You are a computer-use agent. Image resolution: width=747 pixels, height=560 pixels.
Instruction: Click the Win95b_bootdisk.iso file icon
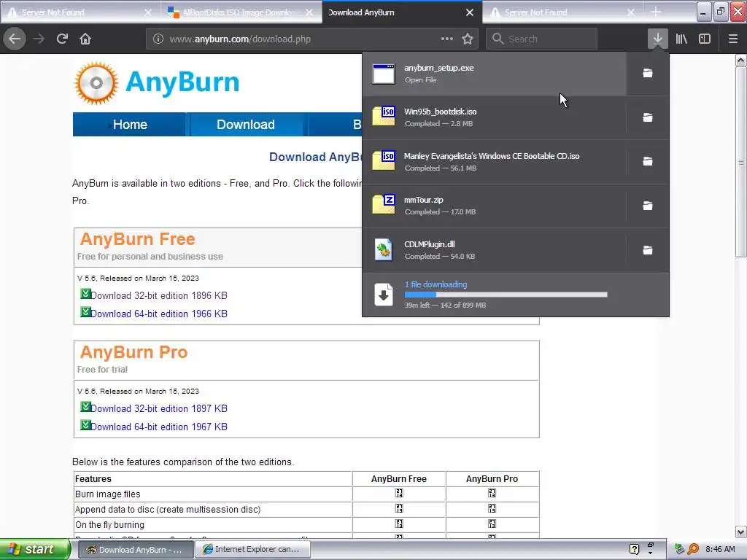click(x=384, y=117)
